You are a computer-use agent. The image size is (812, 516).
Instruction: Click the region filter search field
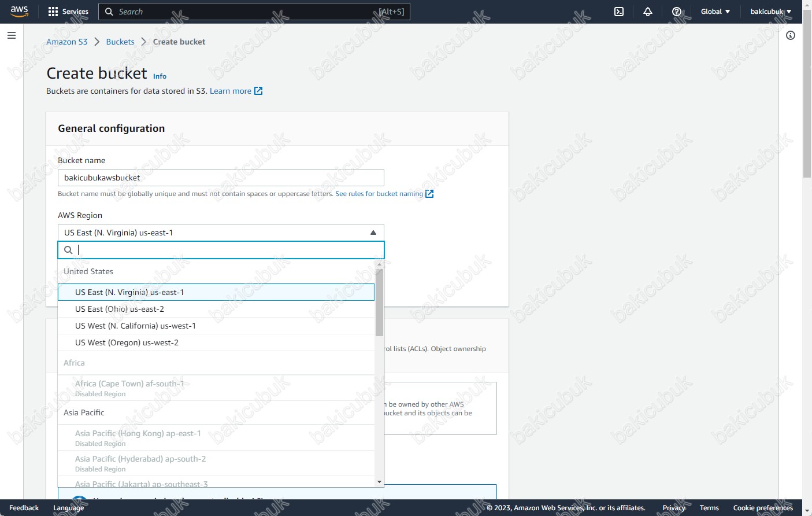(x=221, y=250)
